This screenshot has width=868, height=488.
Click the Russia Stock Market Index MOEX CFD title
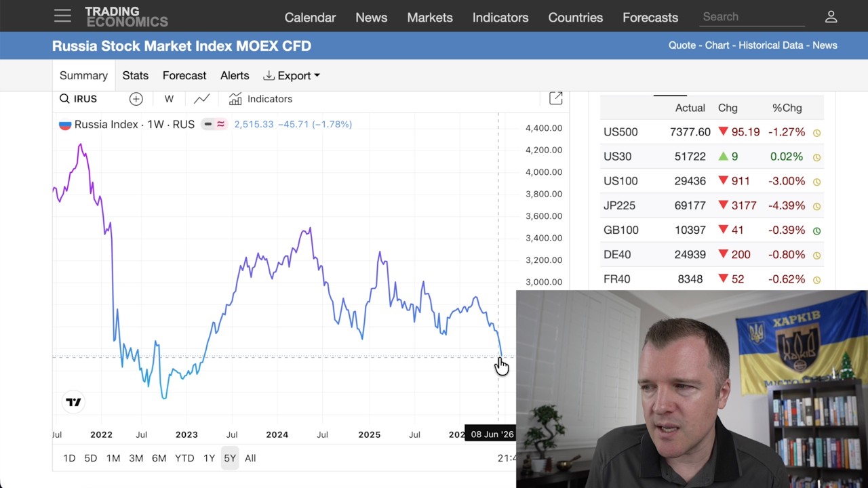click(x=182, y=46)
